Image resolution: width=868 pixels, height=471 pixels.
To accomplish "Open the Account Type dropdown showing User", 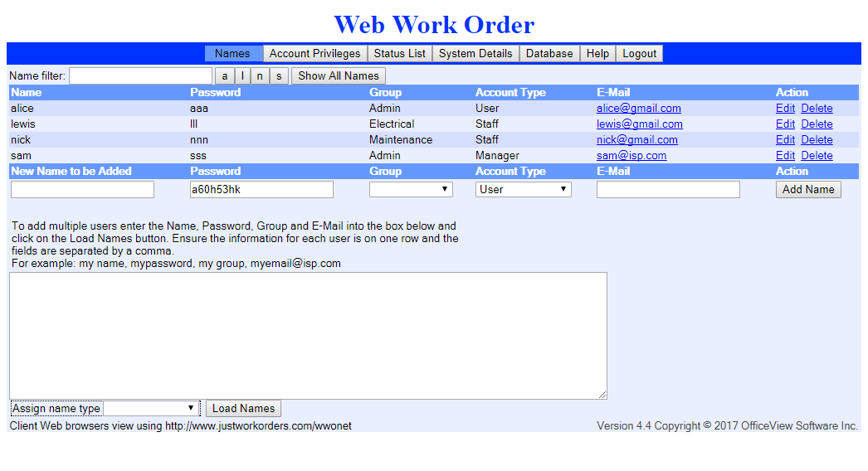I will (x=523, y=189).
